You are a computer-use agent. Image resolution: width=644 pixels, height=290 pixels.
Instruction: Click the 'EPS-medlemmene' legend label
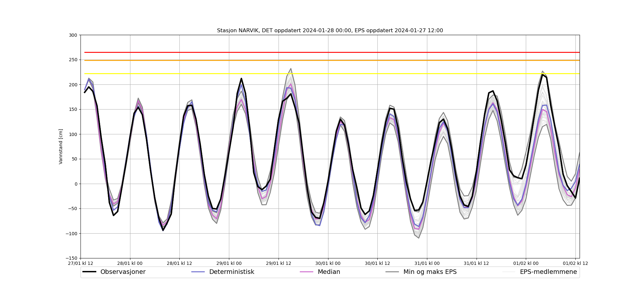(548, 272)
